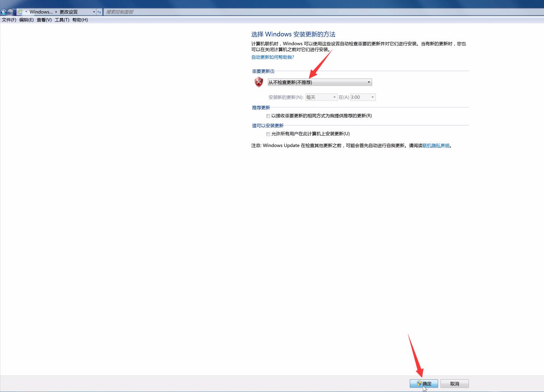The image size is (544, 392).
Task: Click the Windows Update icon in address bar
Action: 20,12
